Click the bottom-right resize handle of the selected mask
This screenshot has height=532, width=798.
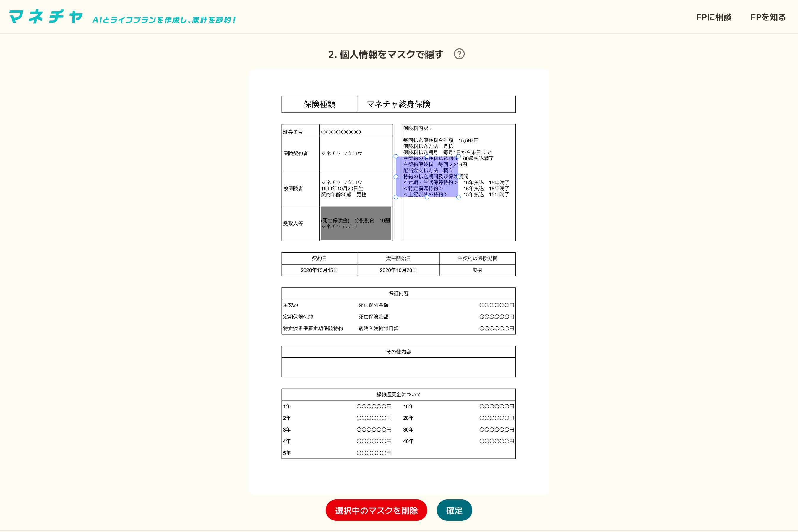click(459, 197)
